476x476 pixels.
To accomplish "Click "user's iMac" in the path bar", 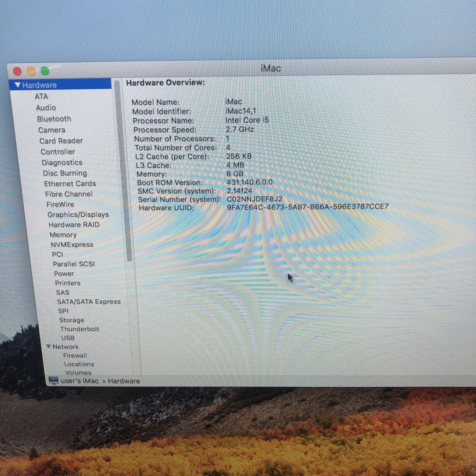I will click(79, 381).
